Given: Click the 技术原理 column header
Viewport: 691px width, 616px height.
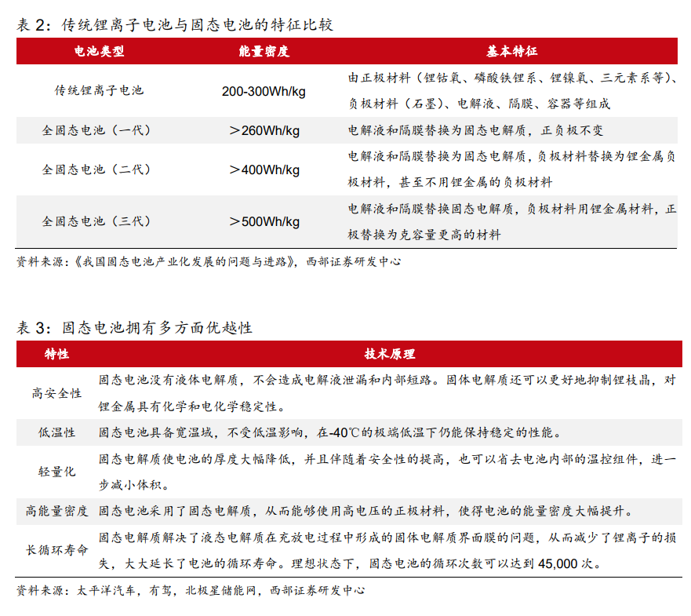Looking at the screenshot, I should coord(389,354).
